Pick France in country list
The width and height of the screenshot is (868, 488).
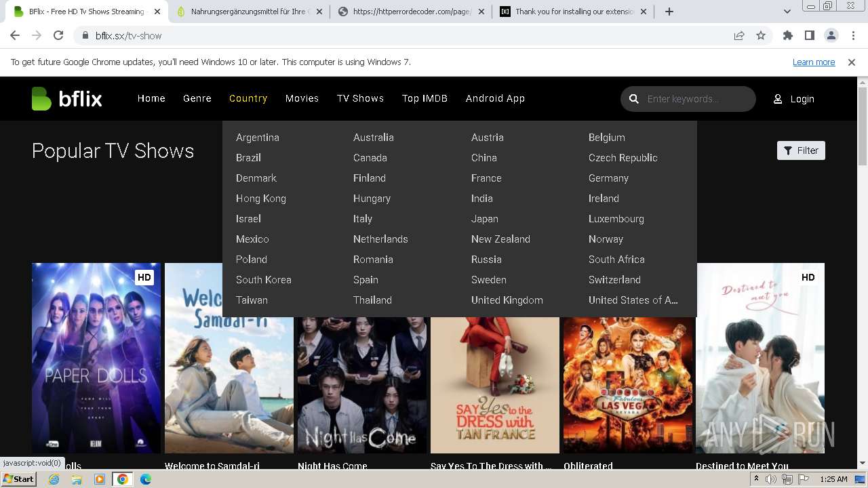(486, 178)
